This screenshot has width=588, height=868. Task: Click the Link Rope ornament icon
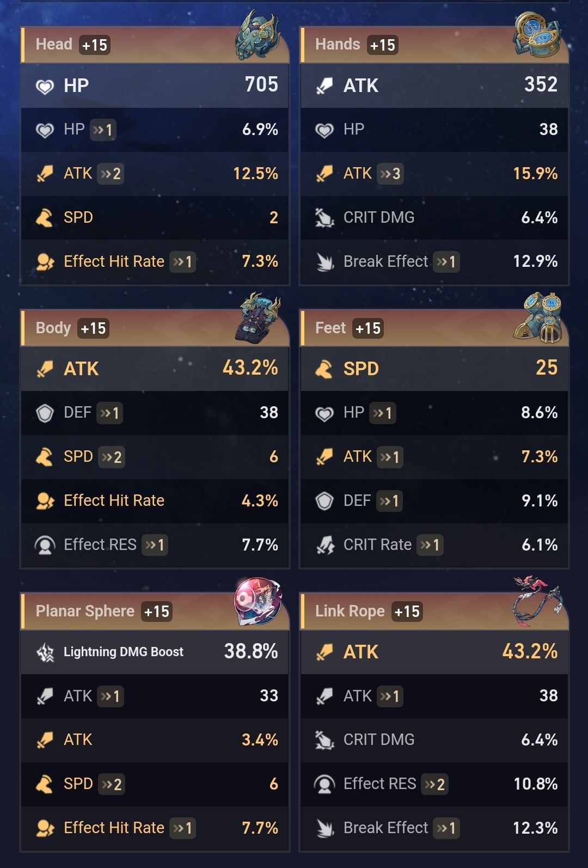coord(537,601)
